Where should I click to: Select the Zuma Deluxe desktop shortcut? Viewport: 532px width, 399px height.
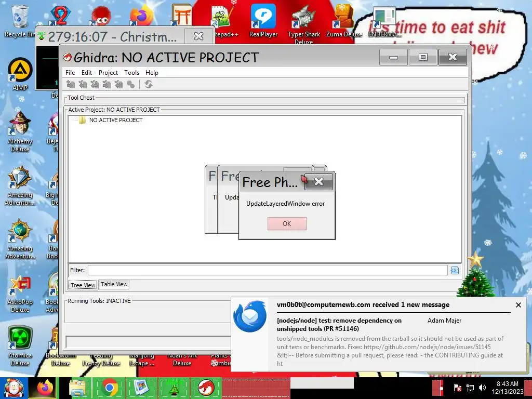(344, 20)
